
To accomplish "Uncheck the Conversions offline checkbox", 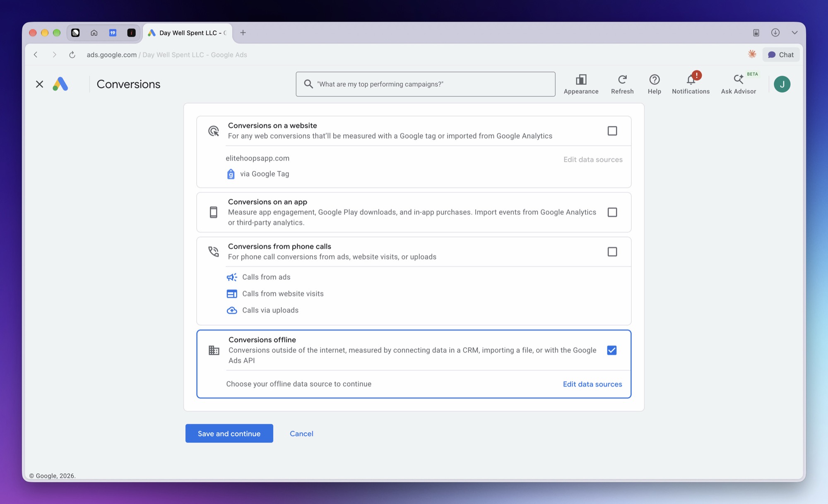I will (611, 350).
